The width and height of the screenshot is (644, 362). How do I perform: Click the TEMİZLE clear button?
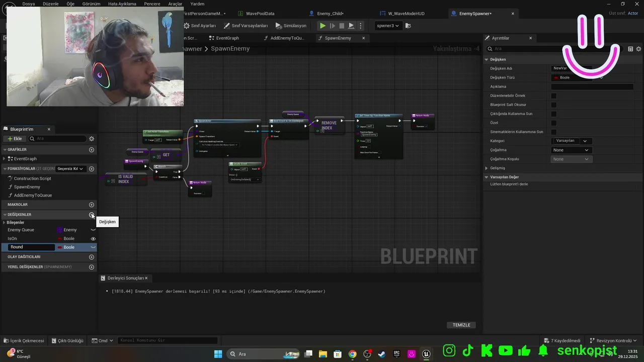pyautogui.click(x=461, y=325)
